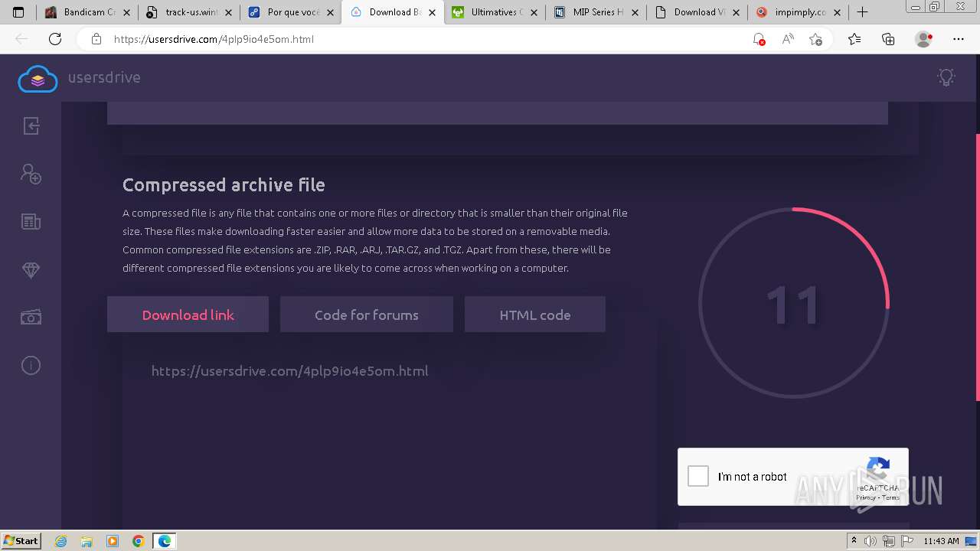Click the countdown timer circle

(793, 303)
